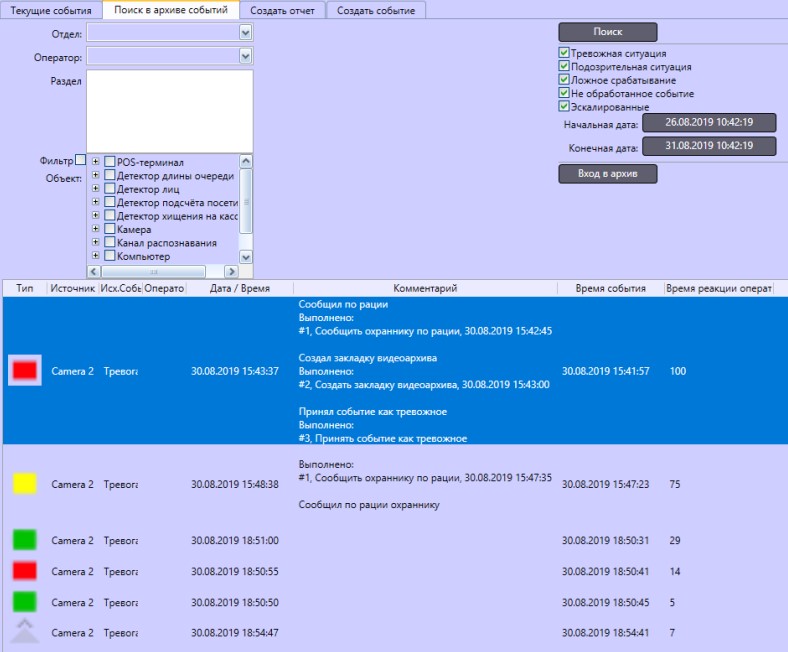Check the Детектор лиц checkbox
This screenshot has width=788, height=652.
(110, 189)
